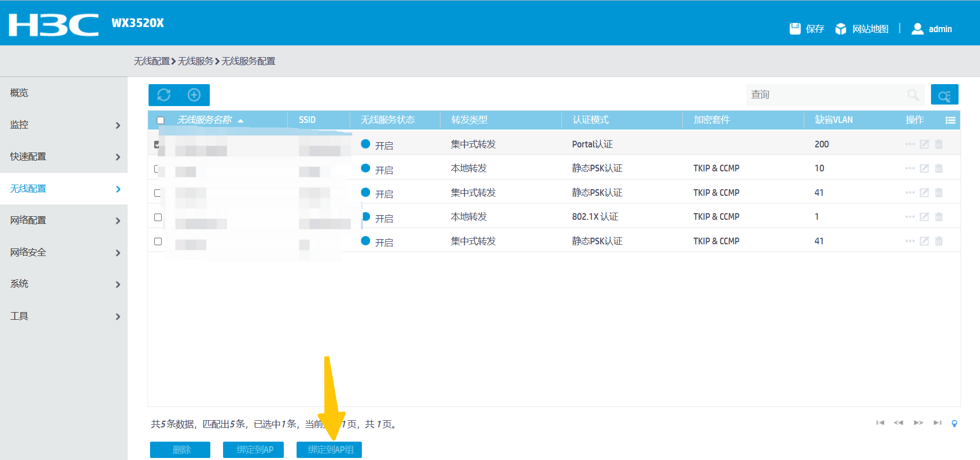The height and width of the screenshot is (460, 980).
Task: Uncheck the Portal认证 row checkbox
Action: tap(157, 144)
